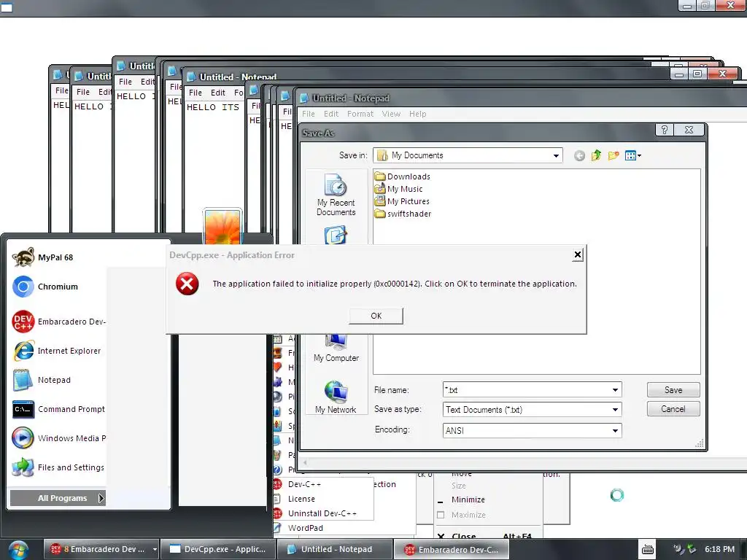Open Notepad Format menu in front window
Screen dimensions: 747x560
tap(360, 114)
